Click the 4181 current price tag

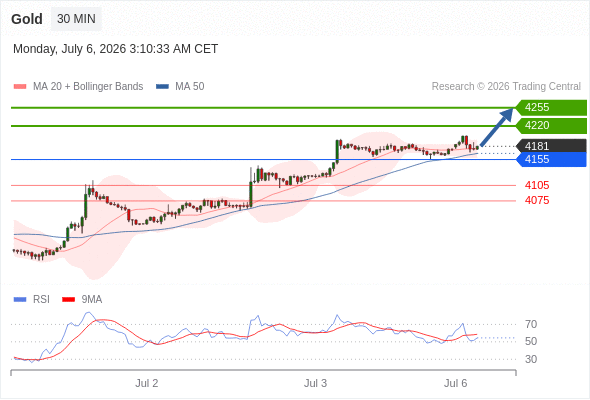click(x=551, y=146)
